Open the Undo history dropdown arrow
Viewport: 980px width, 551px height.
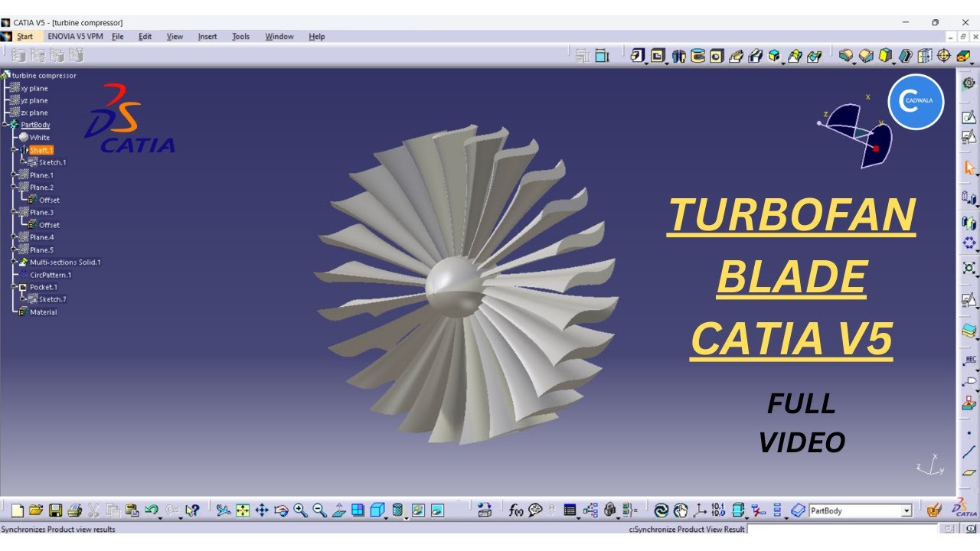159,517
